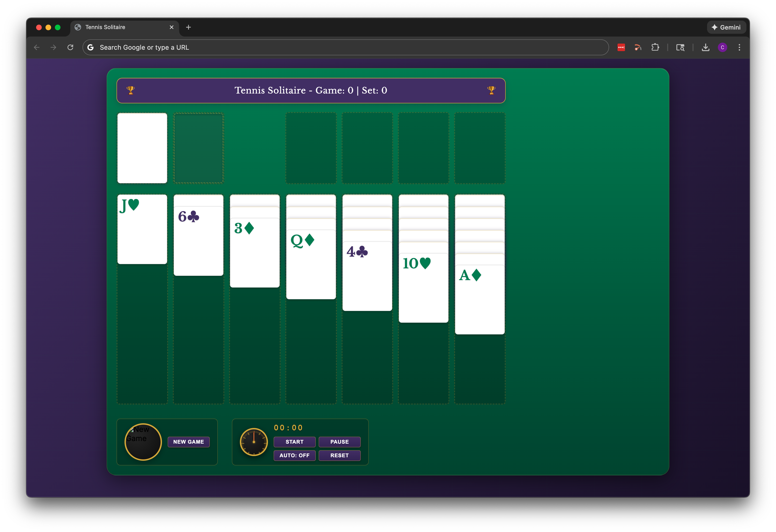
Task: Toggle the AUTO: OFF button
Action: point(294,455)
